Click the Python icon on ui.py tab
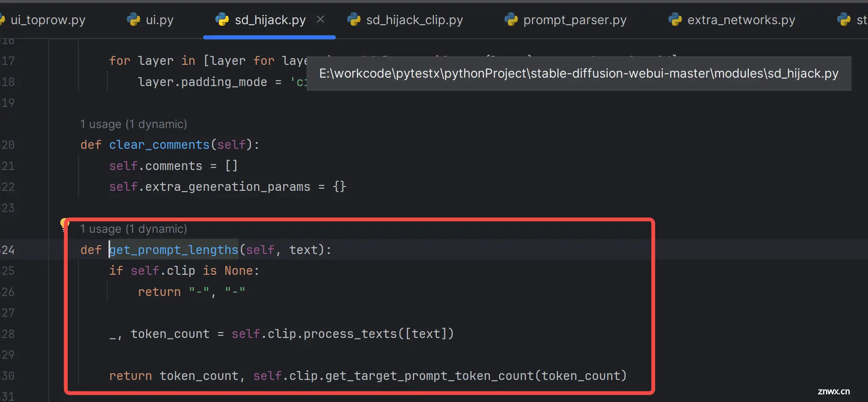868x402 pixels. coord(134,20)
